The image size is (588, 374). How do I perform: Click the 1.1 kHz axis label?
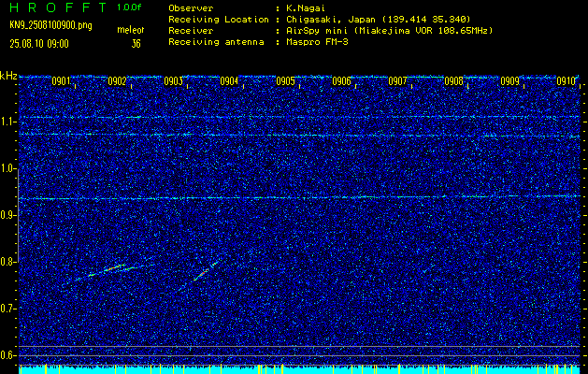point(7,122)
